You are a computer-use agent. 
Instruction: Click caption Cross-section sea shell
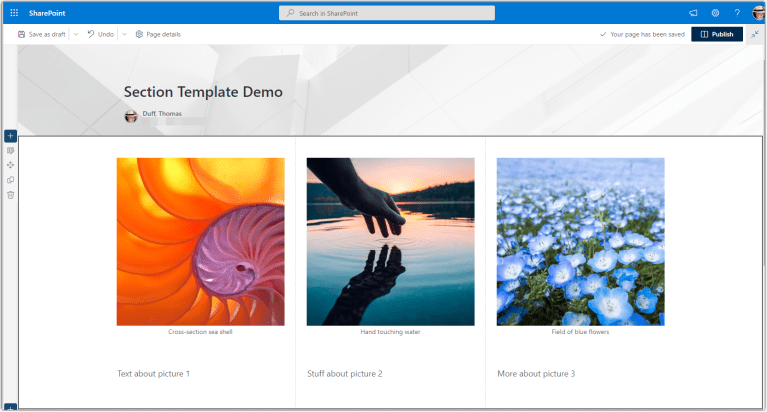(x=201, y=332)
